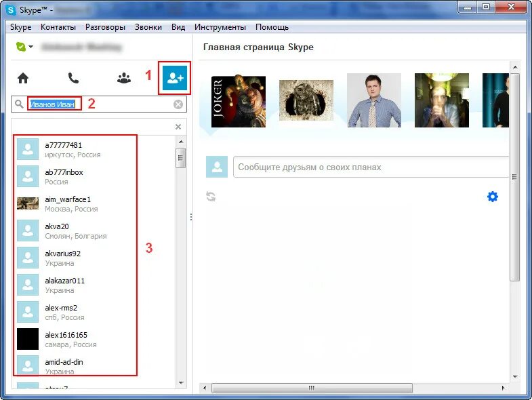Click the Главная страница Skype heading
532x400 pixels.
coord(258,47)
